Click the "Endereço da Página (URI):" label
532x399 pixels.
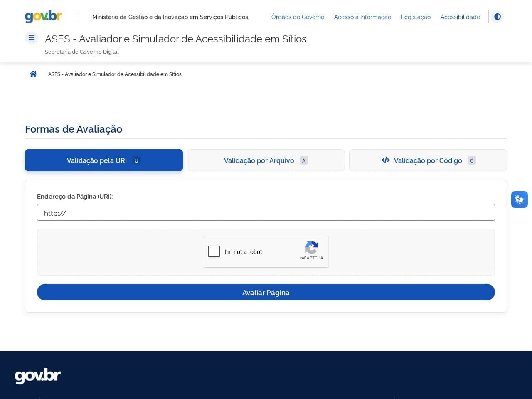tap(75, 197)
